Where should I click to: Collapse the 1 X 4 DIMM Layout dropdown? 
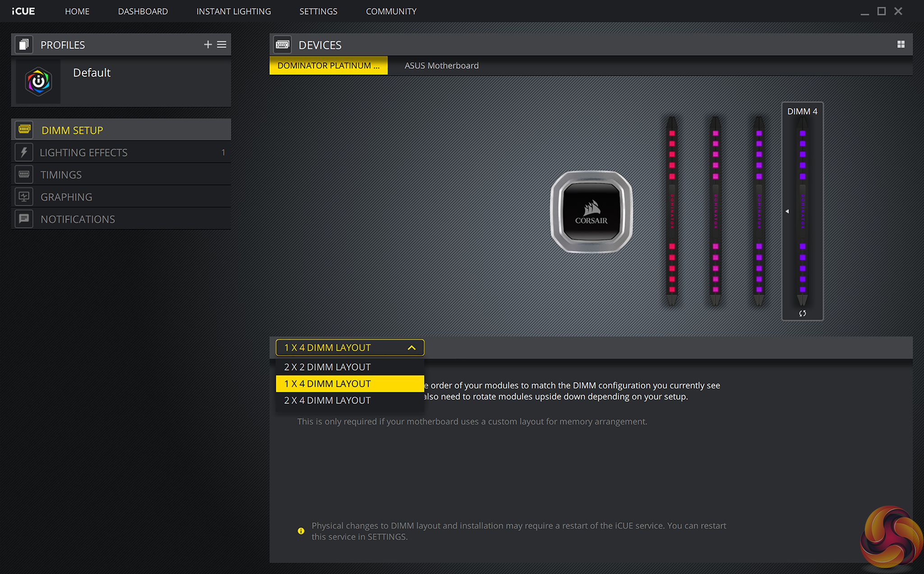click(411, 348)
